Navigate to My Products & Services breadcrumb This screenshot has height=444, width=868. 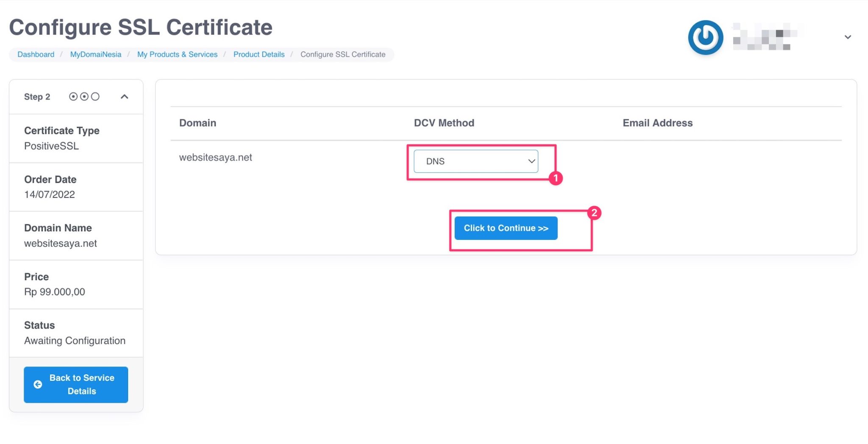pos(177,54)
